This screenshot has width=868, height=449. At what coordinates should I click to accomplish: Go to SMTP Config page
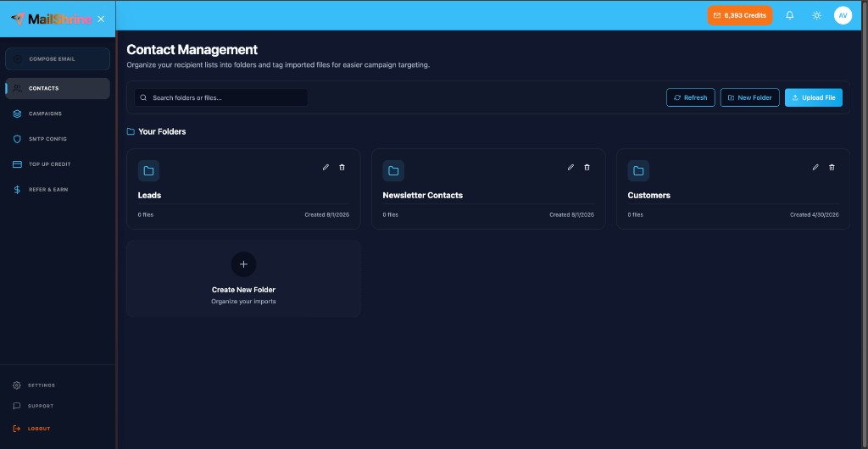point(58,139)
